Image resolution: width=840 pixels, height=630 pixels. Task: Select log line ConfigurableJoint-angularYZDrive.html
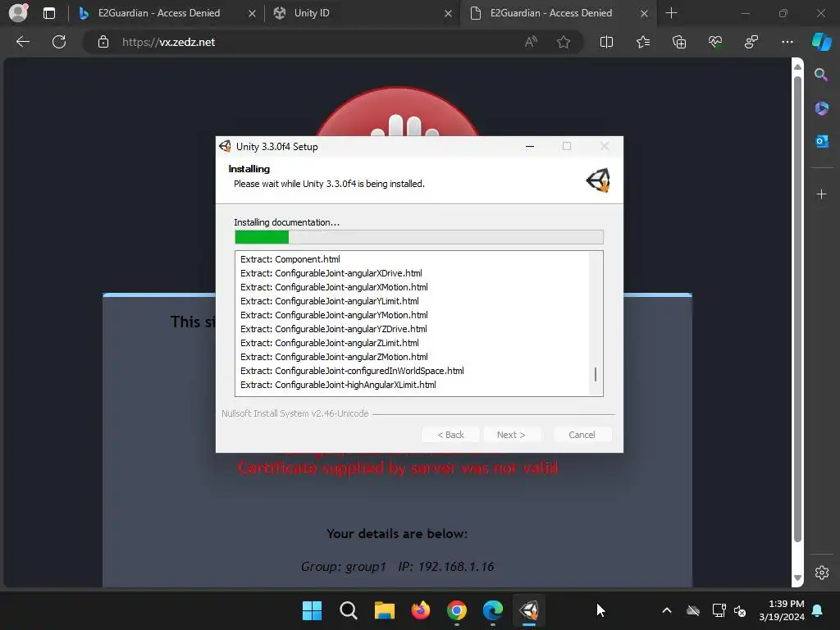333,329
